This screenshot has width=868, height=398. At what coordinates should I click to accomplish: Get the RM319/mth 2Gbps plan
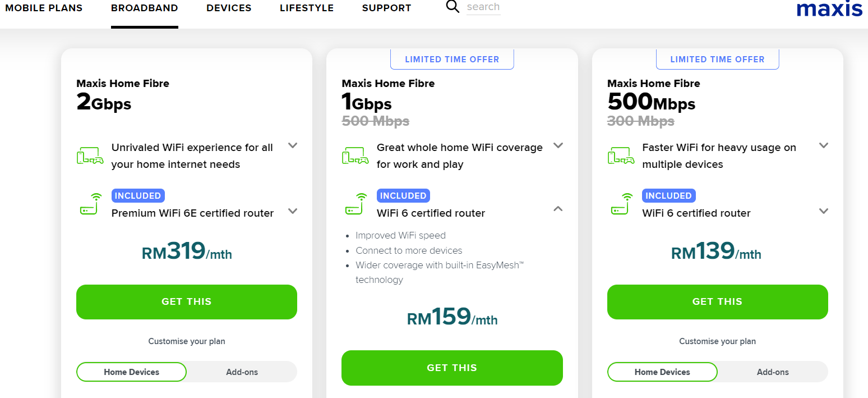[x=187, y=302]
